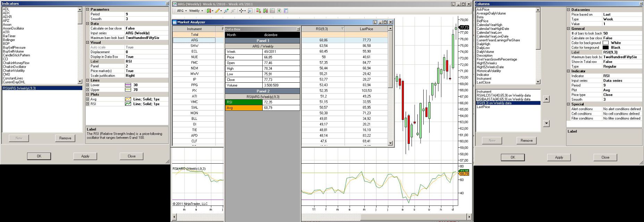Click the Lower line purple swatch
This screenshot has height=222, width=644.
click(128, 85)
